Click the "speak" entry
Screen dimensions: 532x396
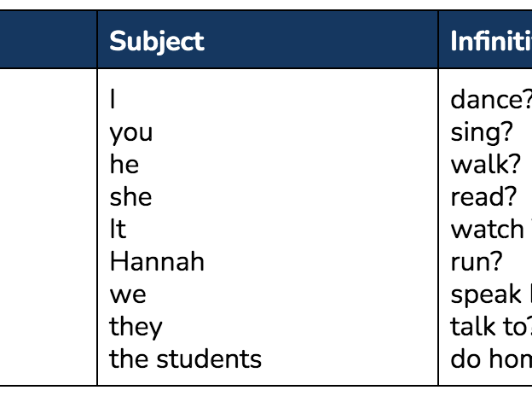point(486,294)
